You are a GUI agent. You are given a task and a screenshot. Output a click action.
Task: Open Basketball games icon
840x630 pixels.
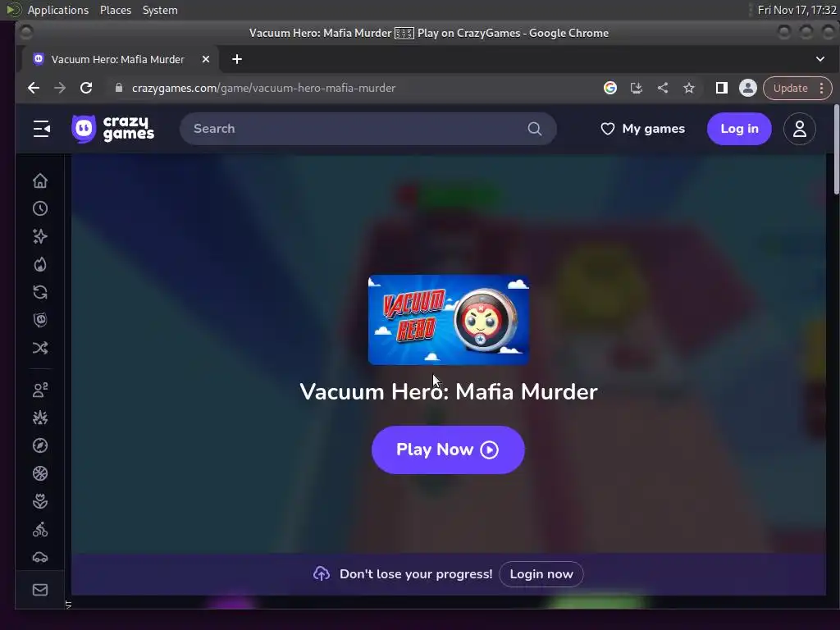(40, 473)
